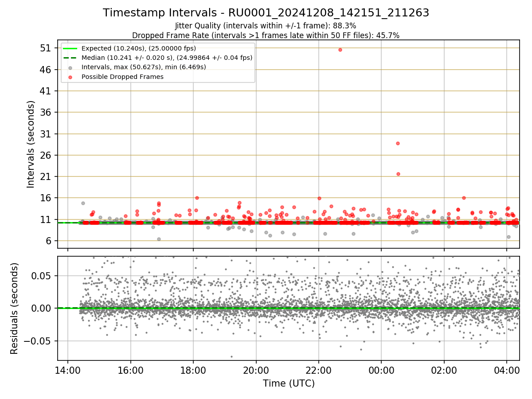Click the red outlier point near 29 seconds

pos(398,143)
